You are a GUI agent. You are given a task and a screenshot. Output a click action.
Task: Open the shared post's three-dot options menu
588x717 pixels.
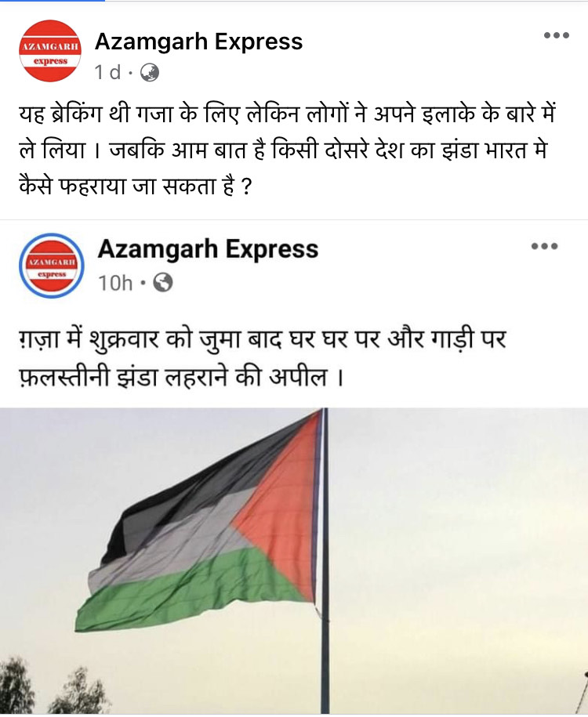pyautogui.click(x=545, y=246)
